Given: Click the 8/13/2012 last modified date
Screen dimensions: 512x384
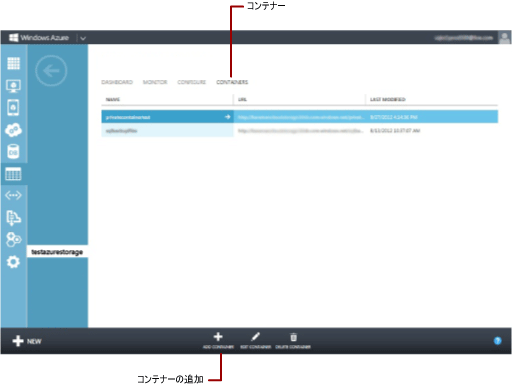Looking at the screenshot, I should coord(395,131).
